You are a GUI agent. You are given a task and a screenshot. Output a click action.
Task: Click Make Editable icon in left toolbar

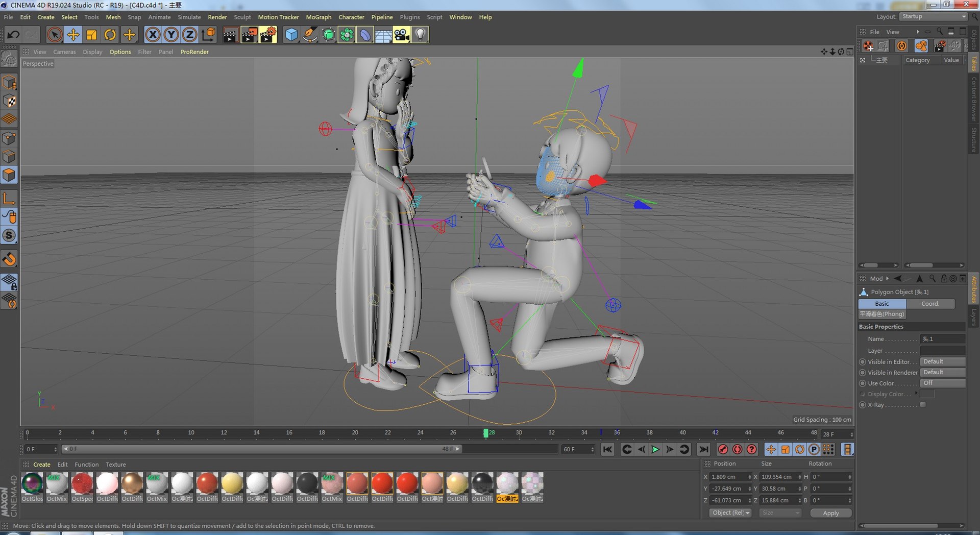click(9, 59)
